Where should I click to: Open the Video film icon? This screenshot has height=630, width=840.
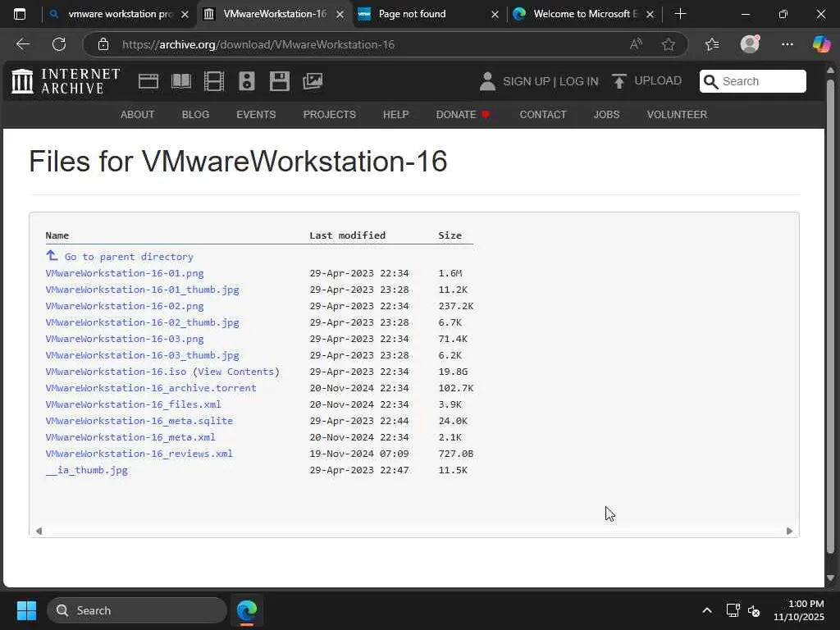(x=214, y=81)
